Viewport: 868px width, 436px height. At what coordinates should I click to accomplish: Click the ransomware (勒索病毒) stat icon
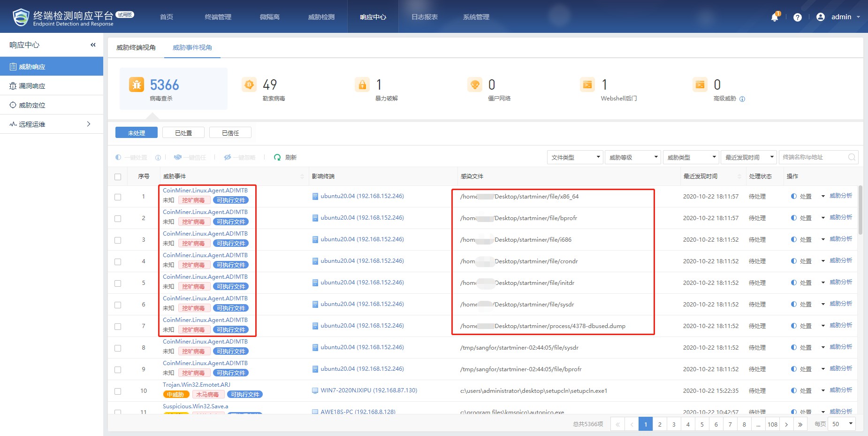[249, 85]
